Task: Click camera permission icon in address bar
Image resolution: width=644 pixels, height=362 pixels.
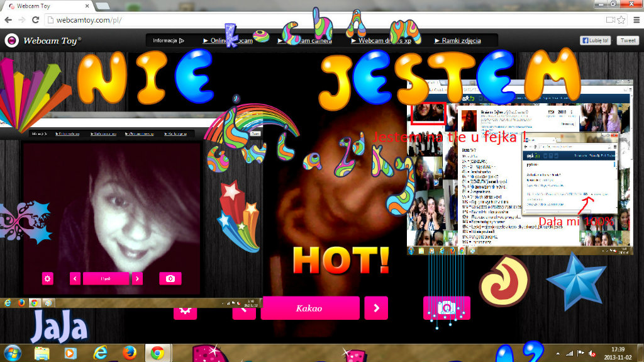Action: (610, 20)
